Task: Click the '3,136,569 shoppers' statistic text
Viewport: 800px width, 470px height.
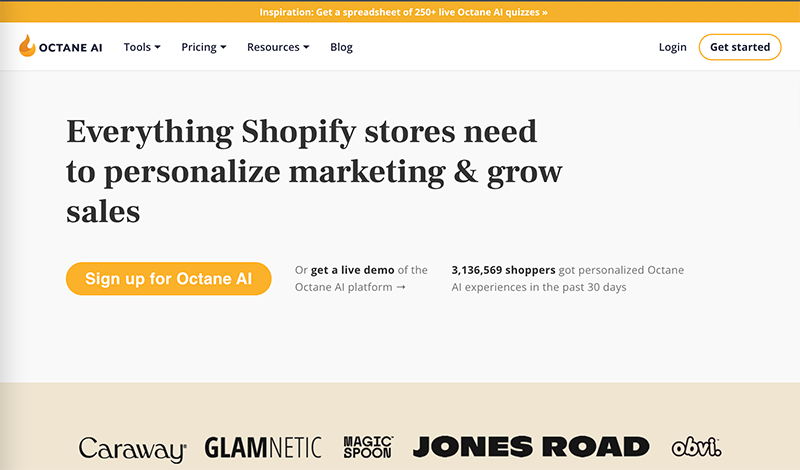Action: click(503, 270)
